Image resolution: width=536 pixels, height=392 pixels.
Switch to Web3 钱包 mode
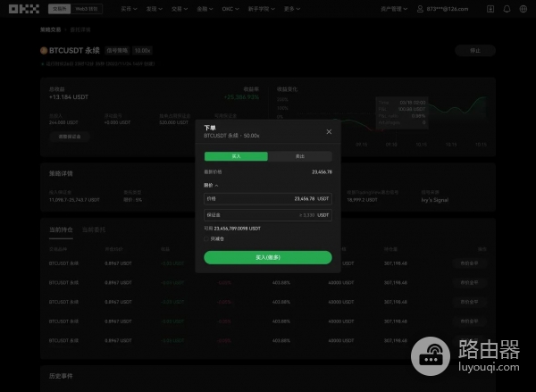coord(87,9)
